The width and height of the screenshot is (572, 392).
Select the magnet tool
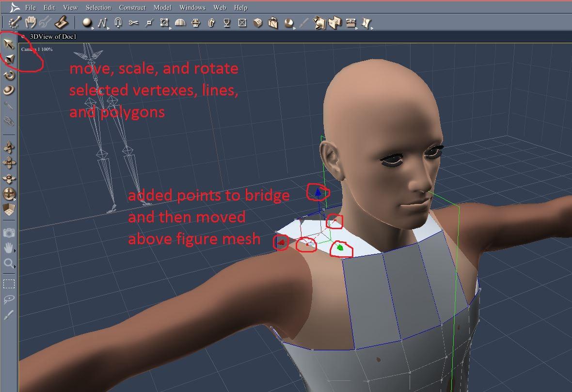[x=118, y=23]
